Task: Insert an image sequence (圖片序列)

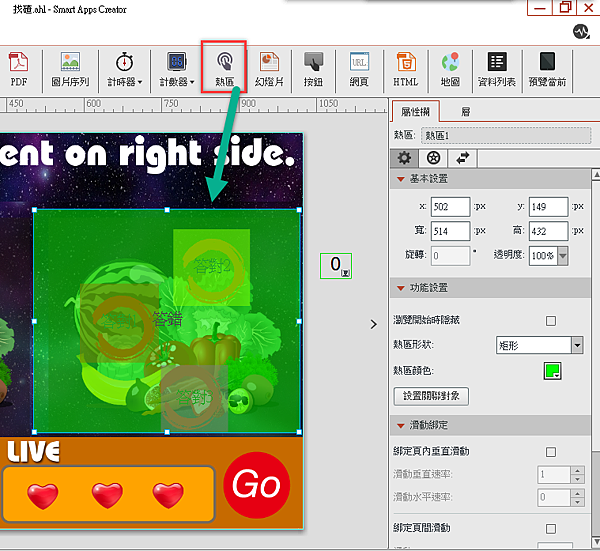Action: coord(70,69)
